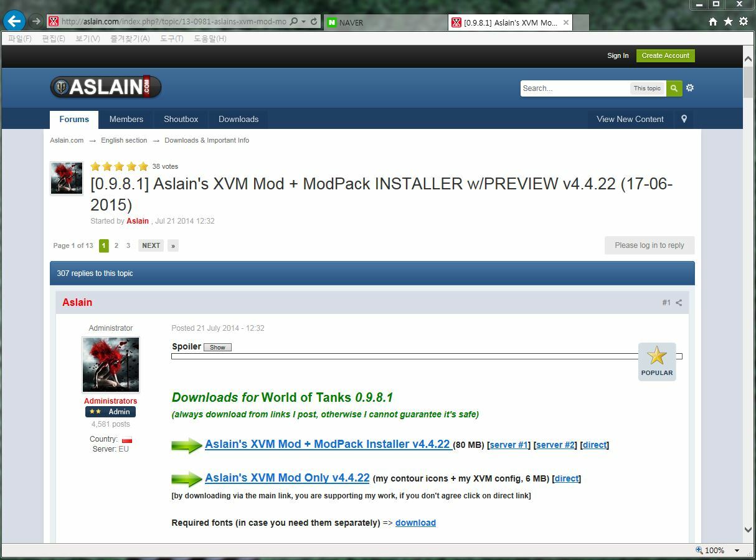Click Please log in to reply button
Screen dimensions: 756x560
[x=650, y=245]
